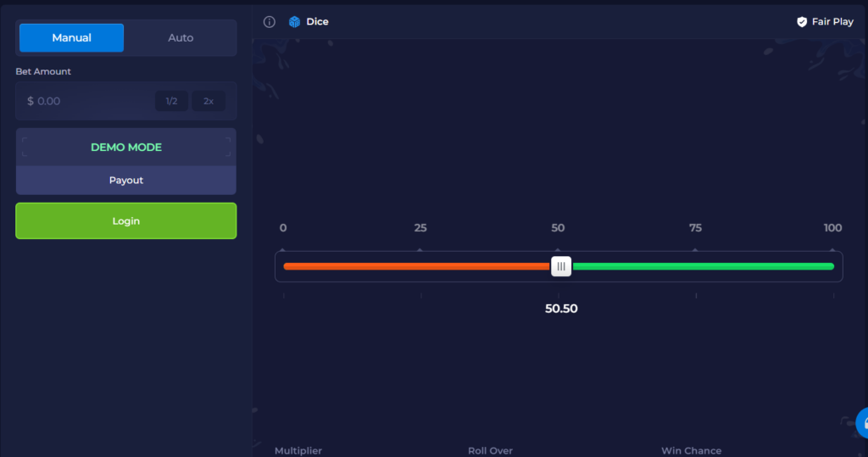Click the DEMO MODE banner
868x457 pixels.
pyautogui.click(x=126, y=148)
